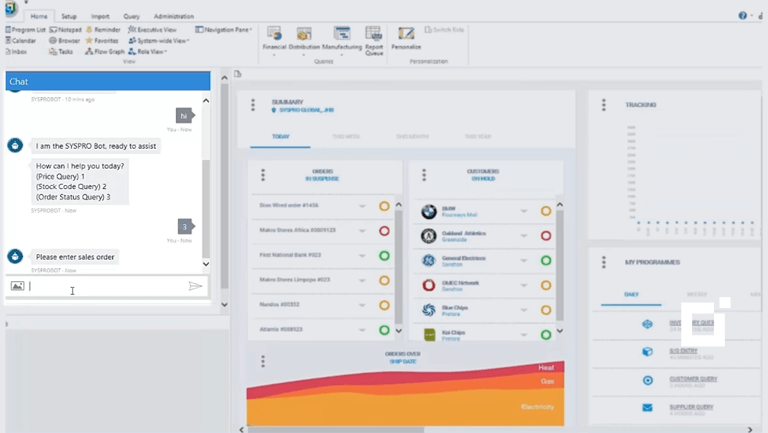This screenshot has height=433, width=768.
Task: Open the Distribution queries icon
Action: pos(304,38)
